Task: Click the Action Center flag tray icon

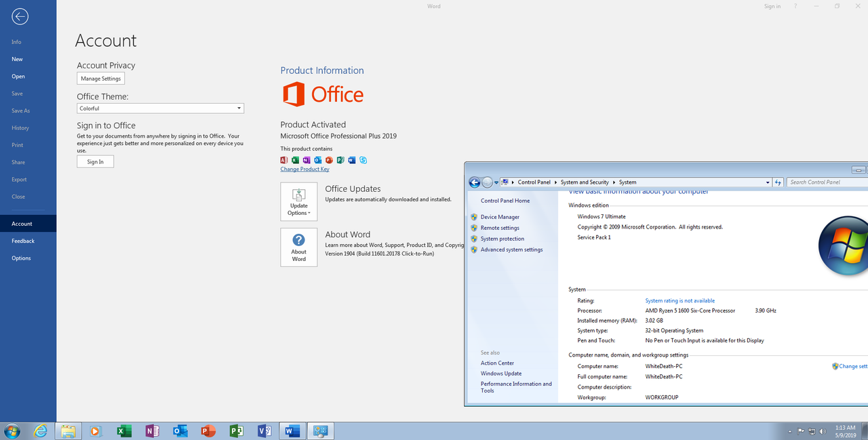Action: click(x=801, y=431)
